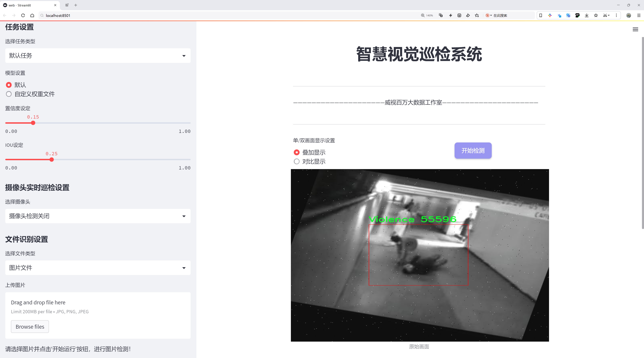The height and width of the screenshot is (358, 644).
Task: Click the Browse files button
Action: 30,327
